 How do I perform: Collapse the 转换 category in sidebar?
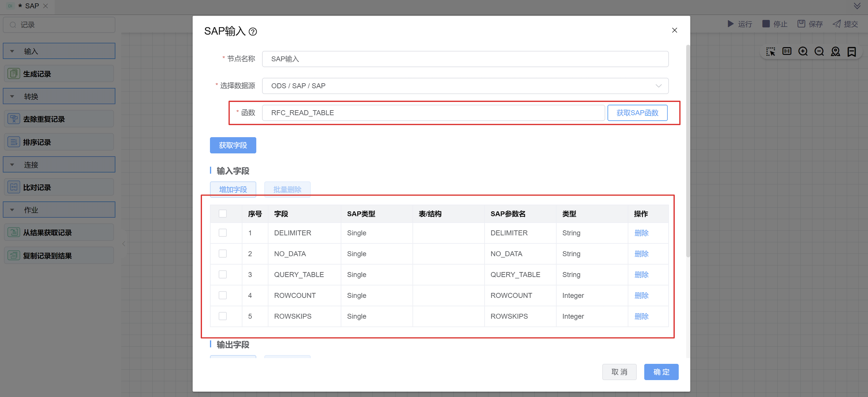tap(12, 96)
